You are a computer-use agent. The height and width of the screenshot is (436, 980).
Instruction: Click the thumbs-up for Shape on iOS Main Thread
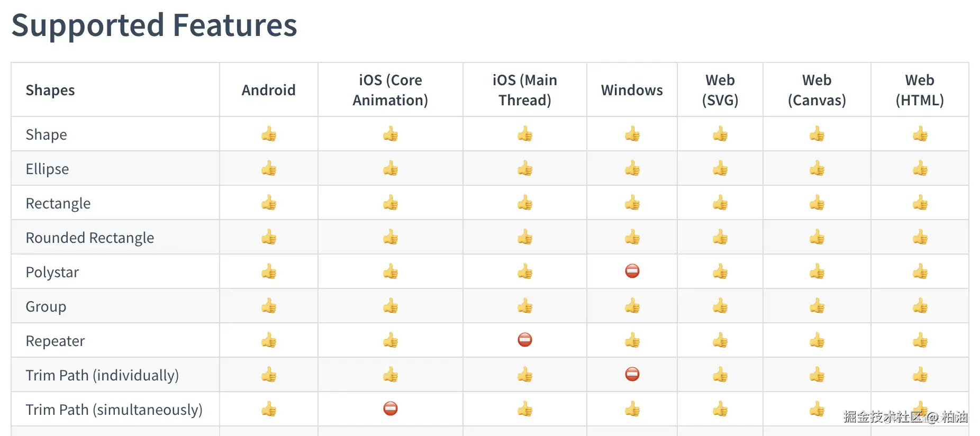click(524, 134)
